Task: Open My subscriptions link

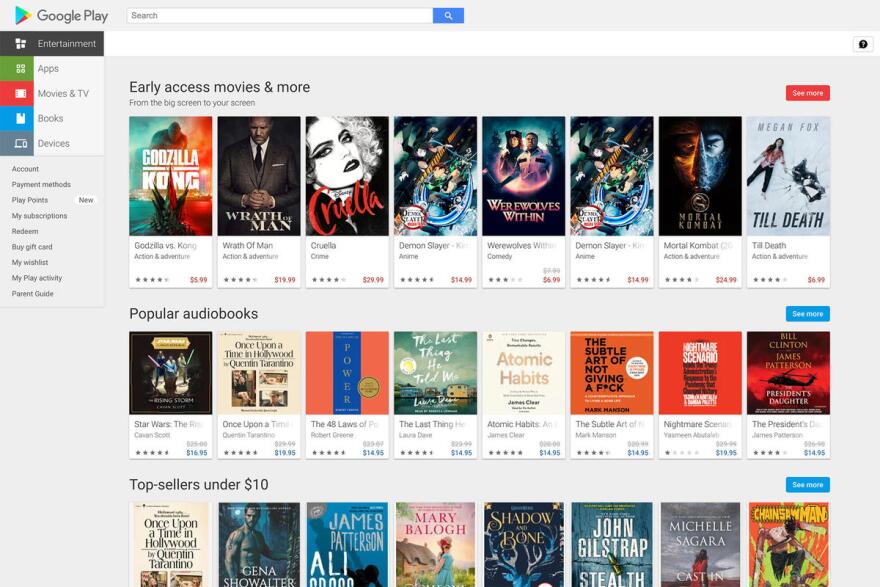Action: tap(40, 216)
